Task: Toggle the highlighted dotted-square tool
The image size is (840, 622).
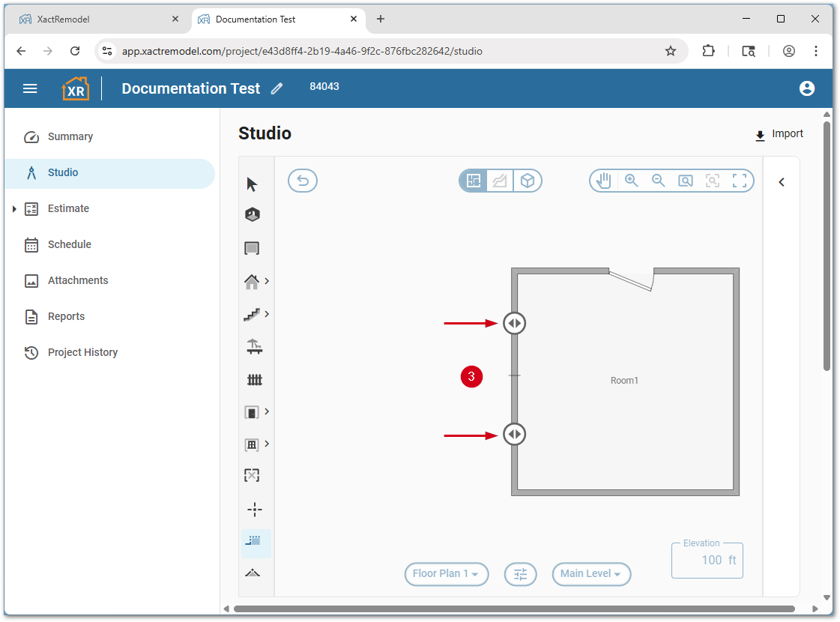Action: (x=255, y=541)
